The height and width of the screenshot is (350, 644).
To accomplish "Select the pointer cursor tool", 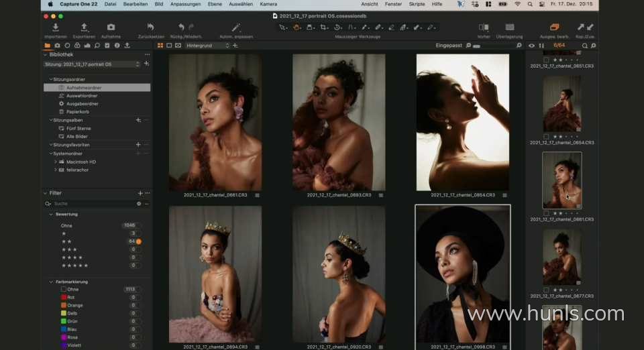I will [x=282, y=27].
